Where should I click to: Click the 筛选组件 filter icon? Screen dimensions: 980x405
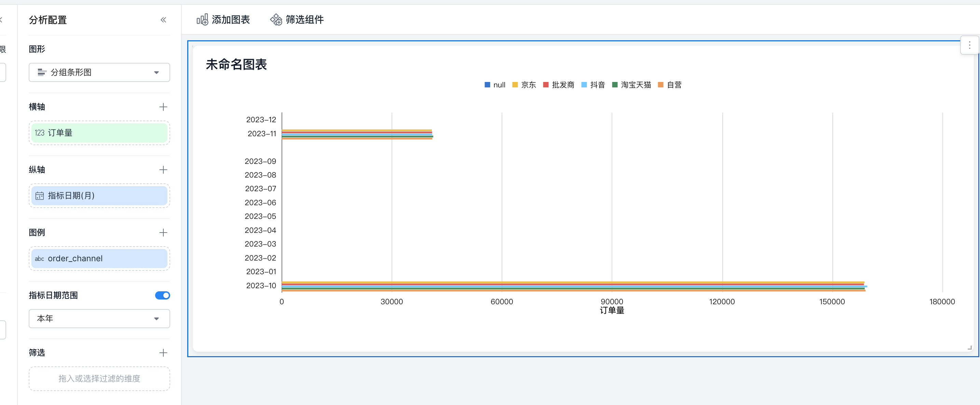coord(276,19)
